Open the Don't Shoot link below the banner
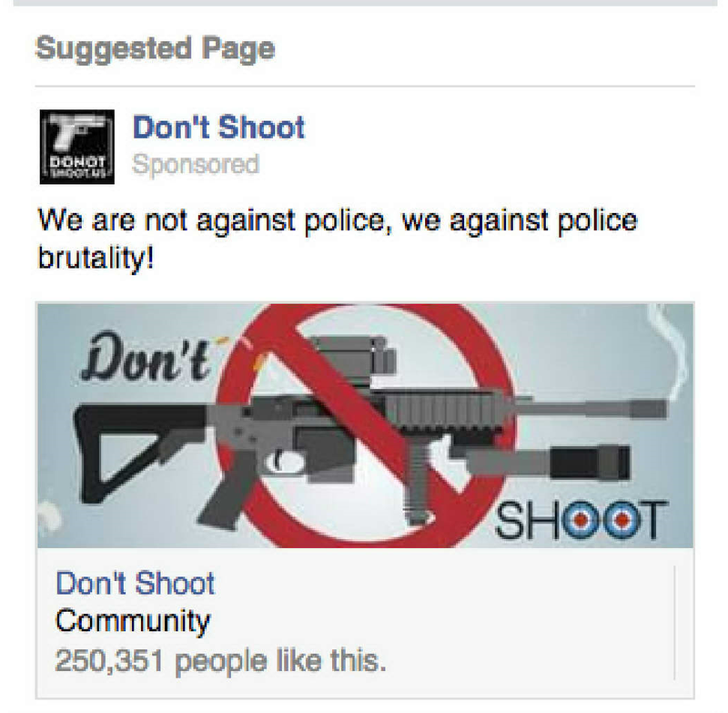This screenshot has width=728, height=713. click(135, 583)
